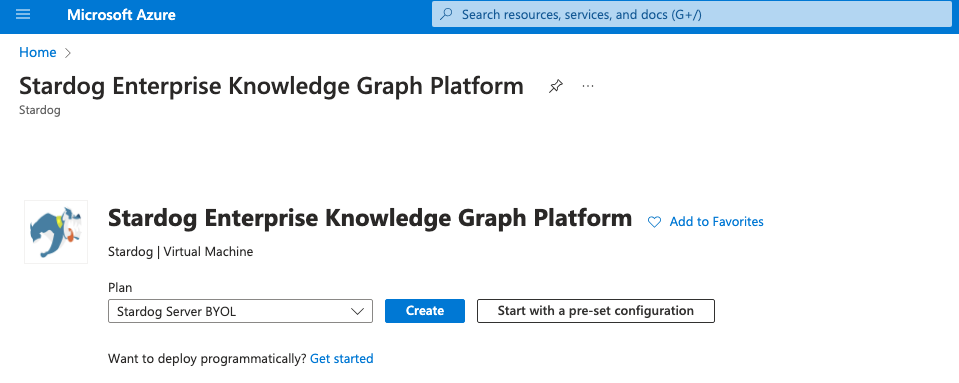Focus the search resources, services, docs field
This screenshot has height=383, width=959.
coord(691,14)
